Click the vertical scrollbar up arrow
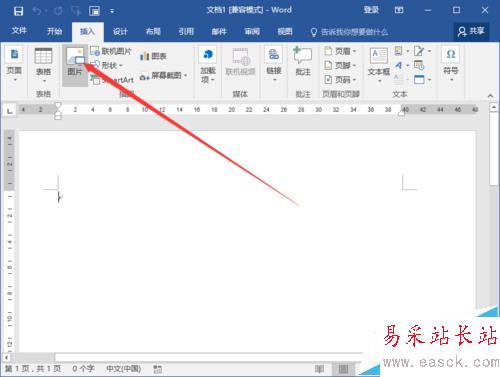This screenshot has width=500, height=377. pos(494,107)
